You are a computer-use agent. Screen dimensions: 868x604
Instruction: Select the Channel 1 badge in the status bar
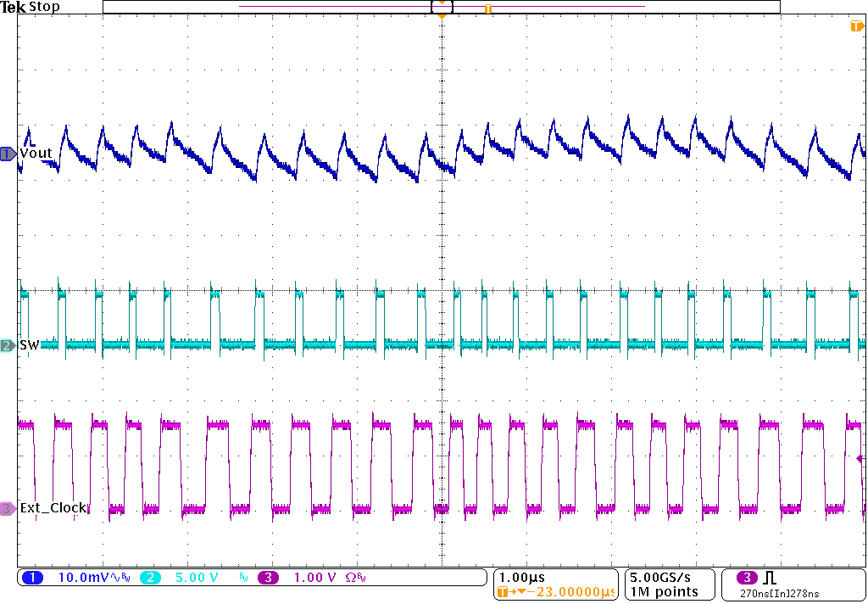pyautogui.click(x=32, y=577)
